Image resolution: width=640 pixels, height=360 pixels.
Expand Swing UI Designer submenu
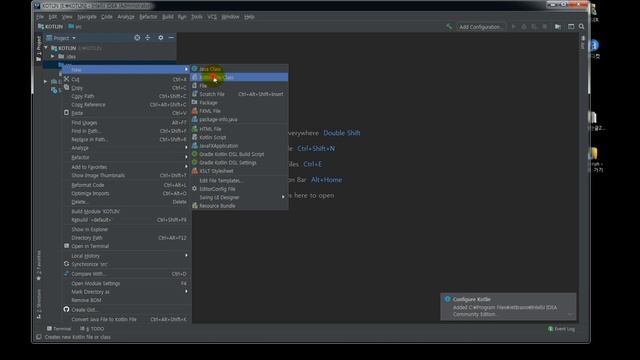283,197
